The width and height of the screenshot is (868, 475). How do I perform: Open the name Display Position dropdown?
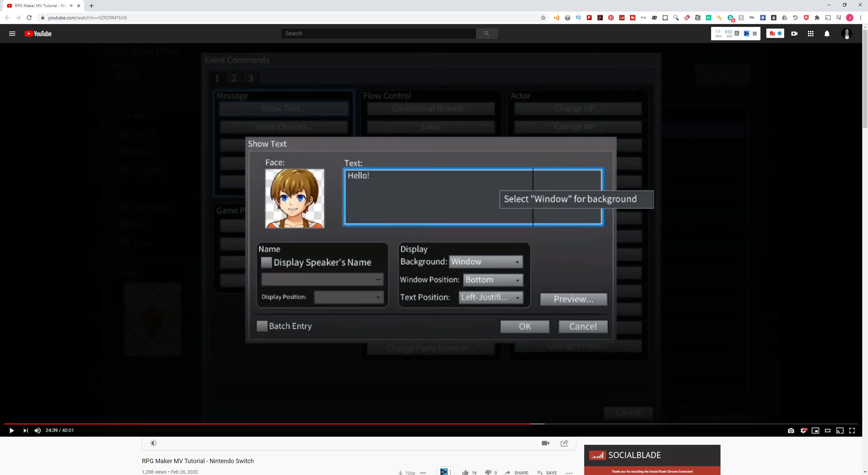click(x=349, y=297)
